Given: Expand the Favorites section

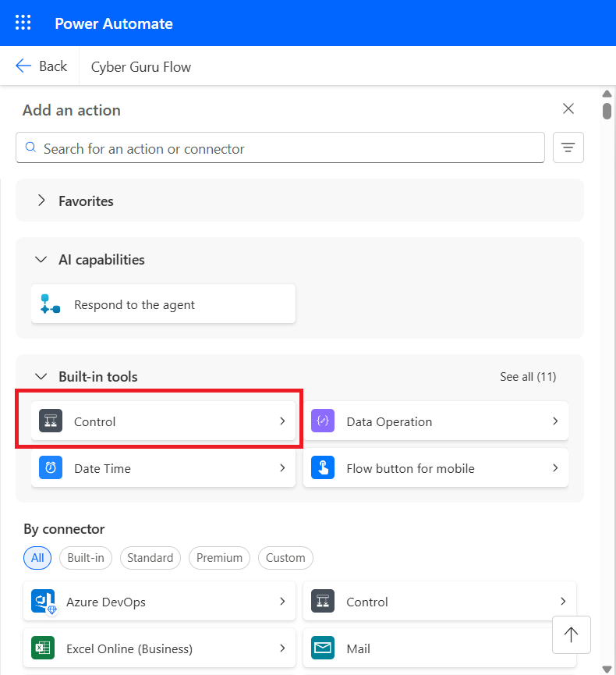Looking at the screenshot, I should point(41,201).
